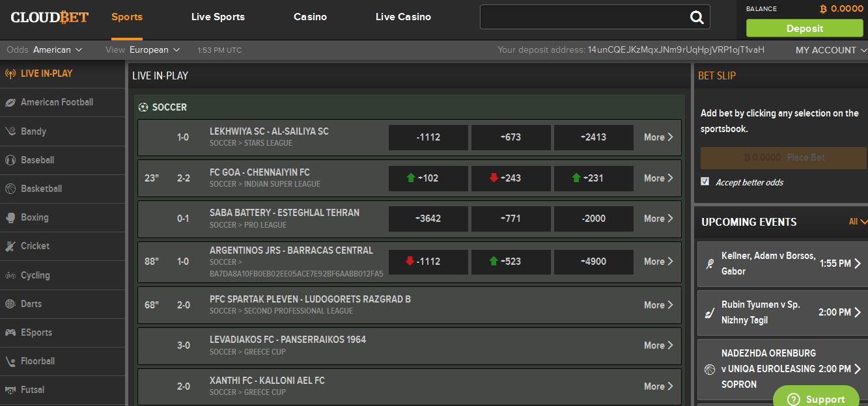Click the Cricket bat icon
The width and height of the screenshot is (868, 406).
coord(10,246)
